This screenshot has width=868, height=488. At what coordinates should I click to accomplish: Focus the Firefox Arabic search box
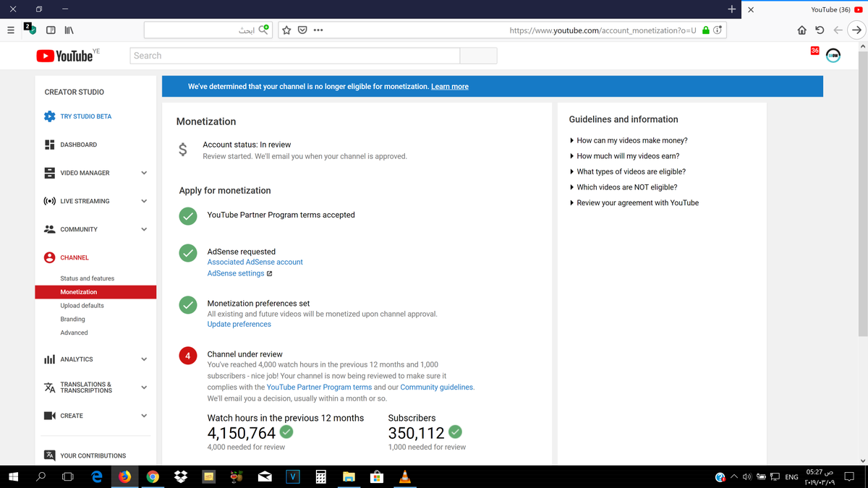[207, 30]
